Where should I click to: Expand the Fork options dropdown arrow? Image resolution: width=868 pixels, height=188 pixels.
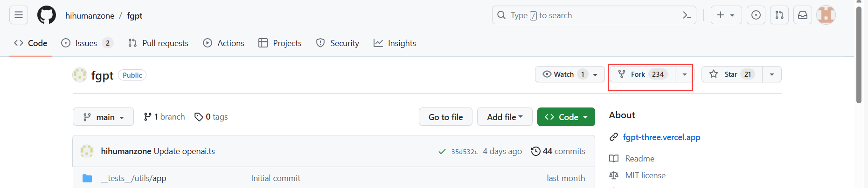(x=684, y=74)
